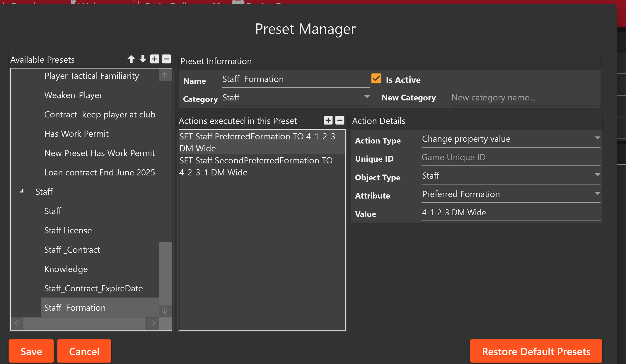The width and height of the screenshot is (626, 364).
Task: Click the presets list scroll-down arrow
Action: point(165,311)
